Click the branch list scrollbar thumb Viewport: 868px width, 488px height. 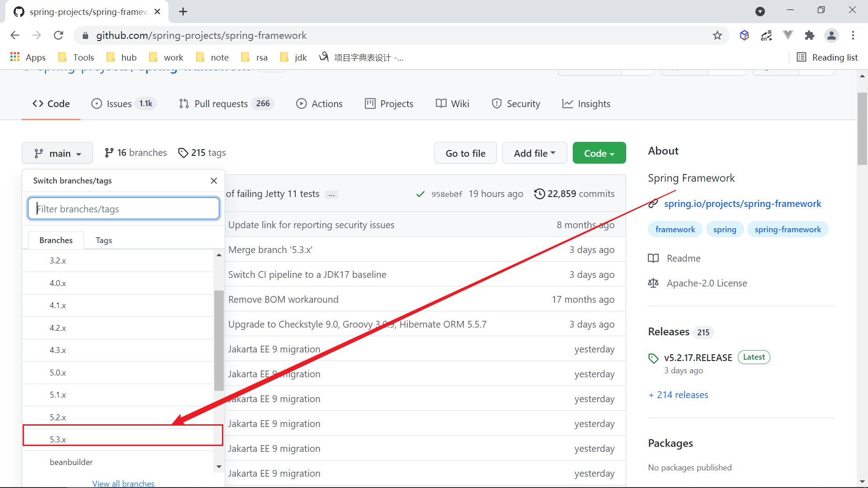[219, 340]
